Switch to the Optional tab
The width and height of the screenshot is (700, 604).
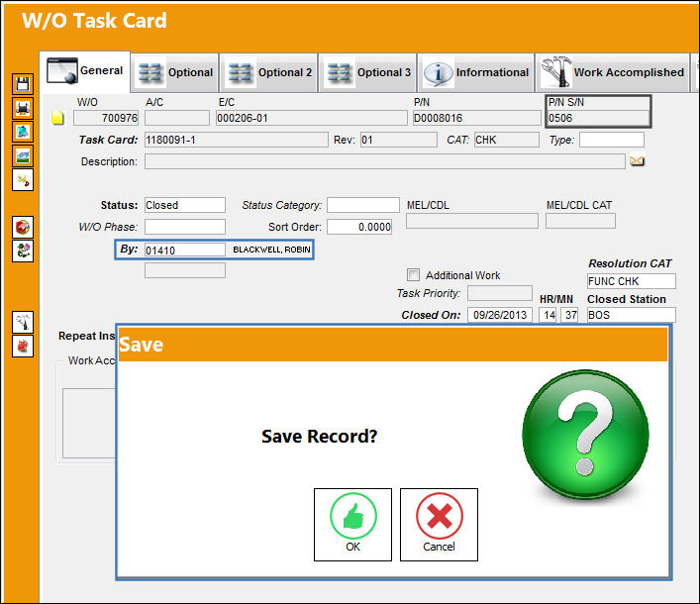pyautogui.click(x=175, y=72)
